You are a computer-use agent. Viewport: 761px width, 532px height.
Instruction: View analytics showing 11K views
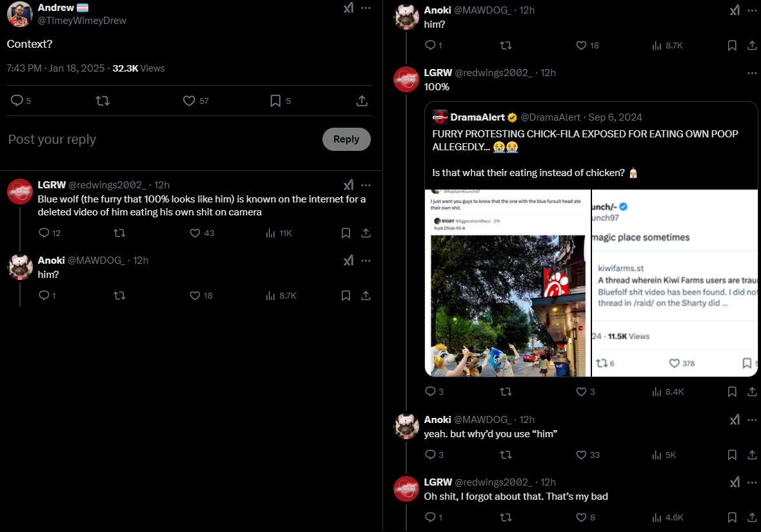click(279, 233)
